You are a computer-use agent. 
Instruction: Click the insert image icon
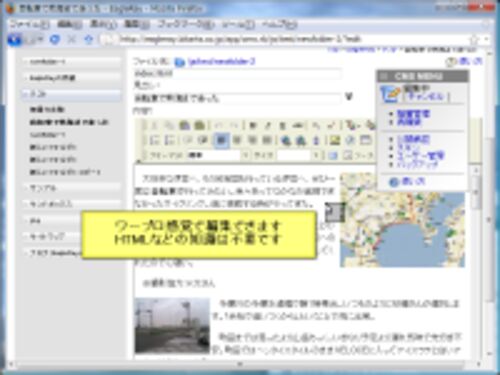point(334,140)
